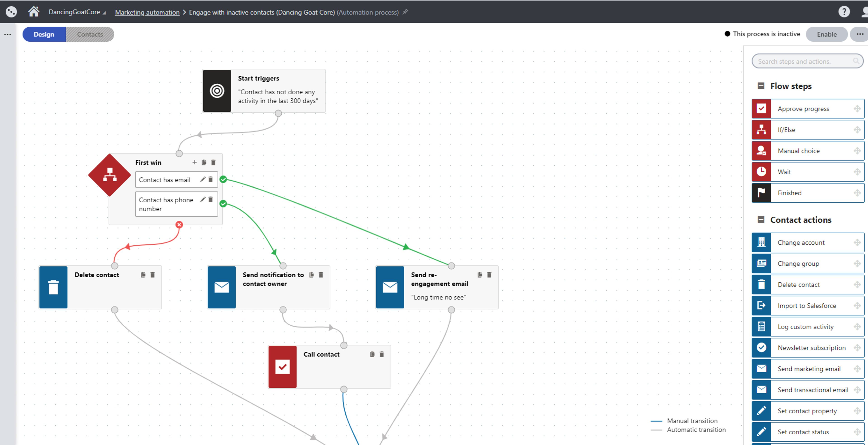Edit the 'Contact has phone number' condition
The width and height of the screenshot is (868, 445).
coord(203,199)
